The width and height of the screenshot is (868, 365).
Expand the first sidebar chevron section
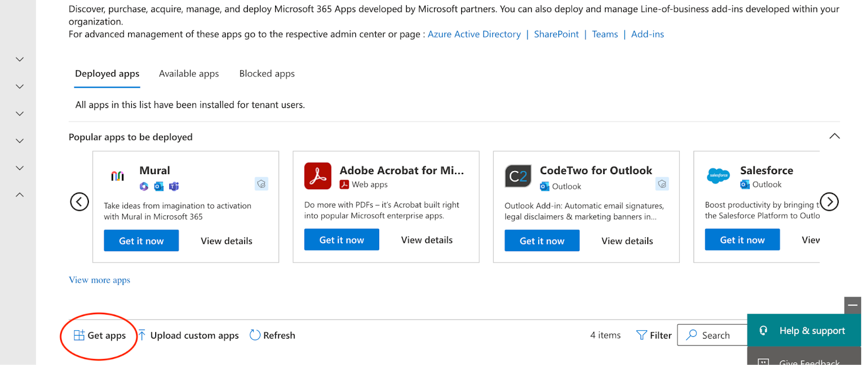tap(20, 59)
